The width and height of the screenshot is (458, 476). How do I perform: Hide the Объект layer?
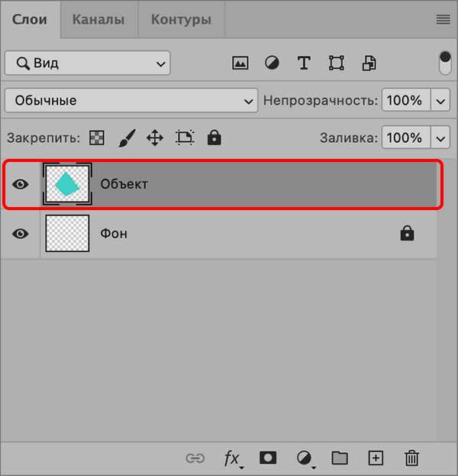click(x=21, y=184)
